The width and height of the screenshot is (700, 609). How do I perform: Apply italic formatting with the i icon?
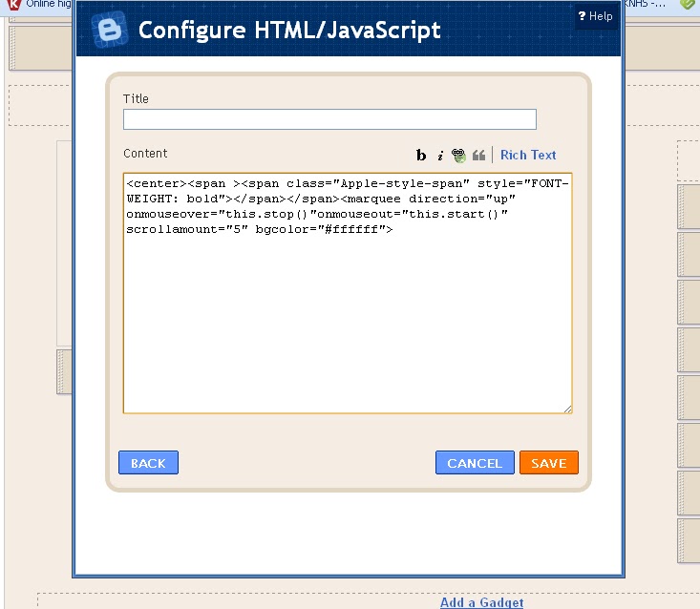440,156
